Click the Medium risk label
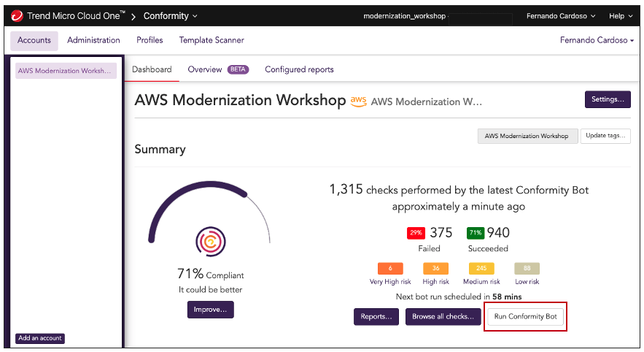Screen dimensions: 644x352 click(481, 282)
